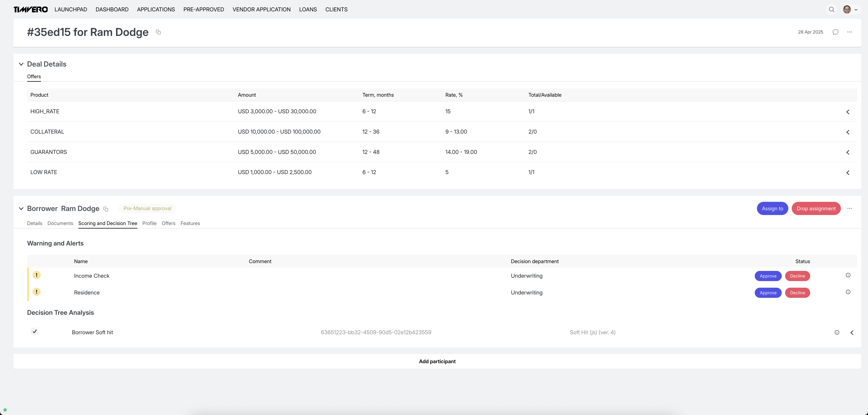Click the Residence warning alert icon
This screenshot has width=868, height=415.
pos(37,292)
